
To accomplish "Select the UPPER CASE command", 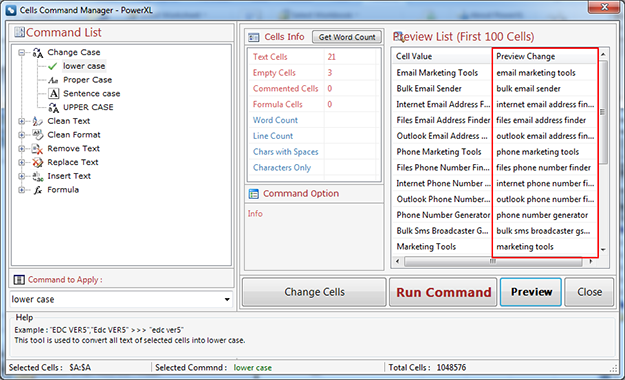I will click(88, 107).
